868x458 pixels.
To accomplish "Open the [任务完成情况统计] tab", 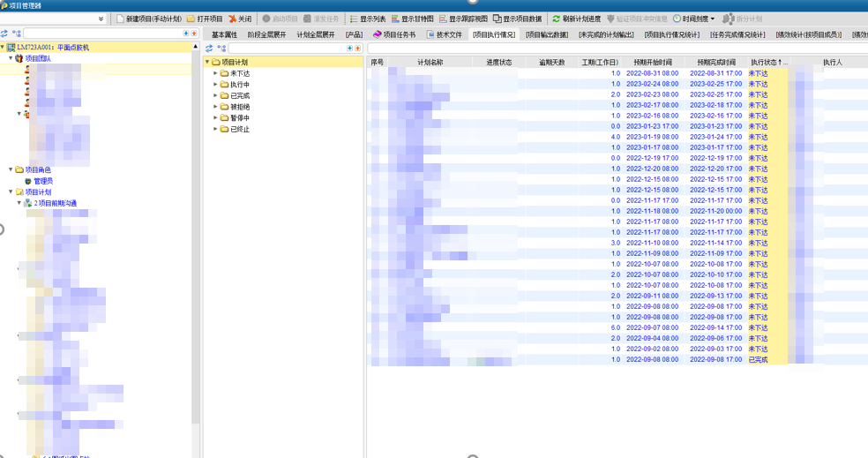I will tap(738, 34).
